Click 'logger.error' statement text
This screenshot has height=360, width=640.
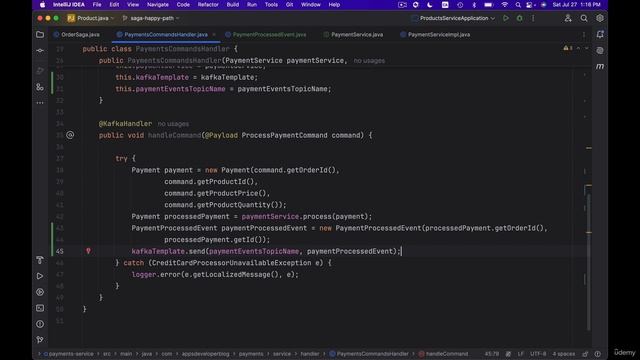156,275
